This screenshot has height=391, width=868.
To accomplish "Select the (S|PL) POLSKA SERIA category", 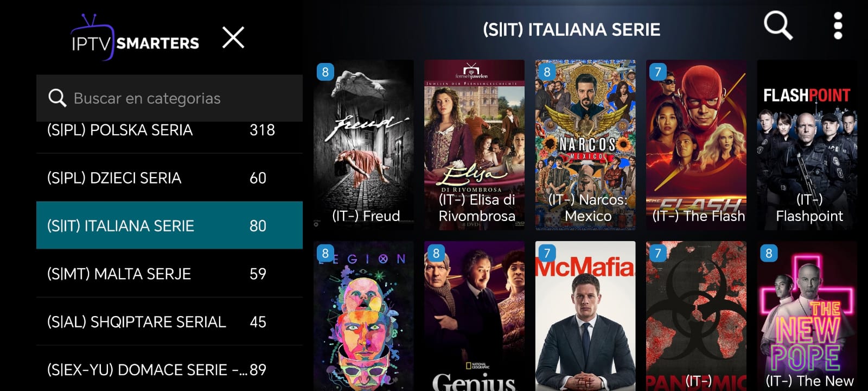I will [x=169, y=130].
